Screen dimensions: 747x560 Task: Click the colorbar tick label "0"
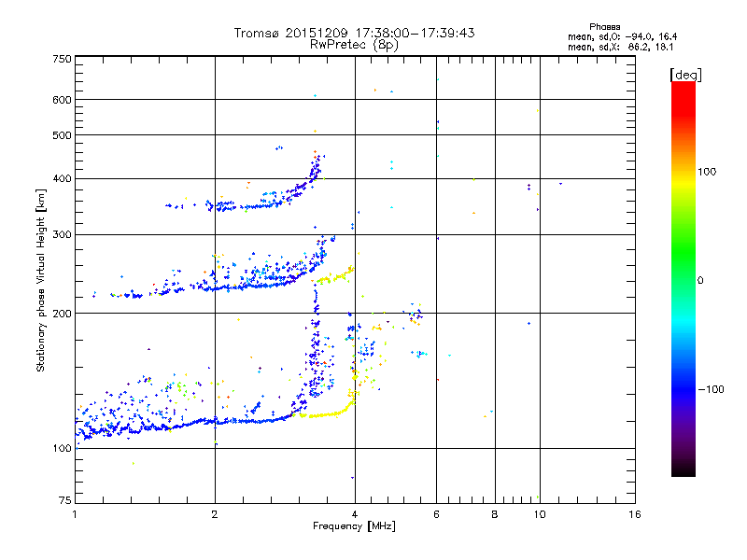(700, 281)
